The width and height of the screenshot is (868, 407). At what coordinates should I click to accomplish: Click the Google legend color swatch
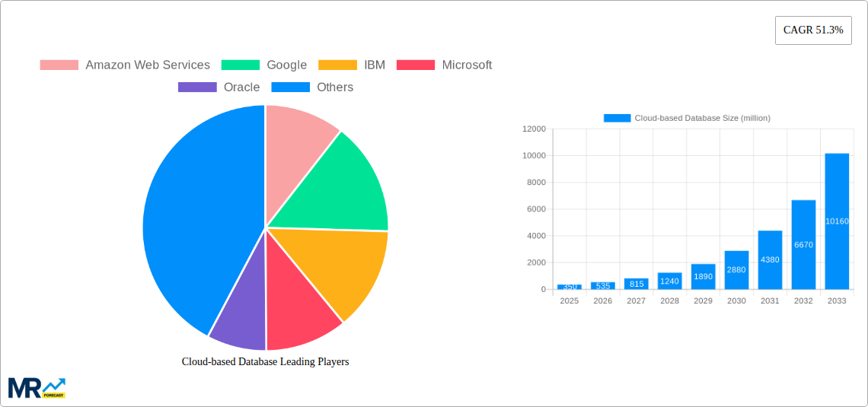(241, 65)
